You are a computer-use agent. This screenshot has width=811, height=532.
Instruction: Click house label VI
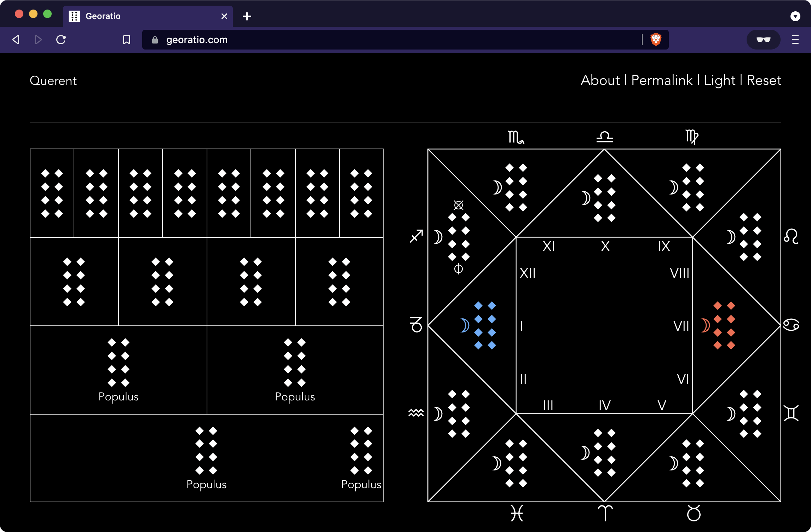point(683,379)
